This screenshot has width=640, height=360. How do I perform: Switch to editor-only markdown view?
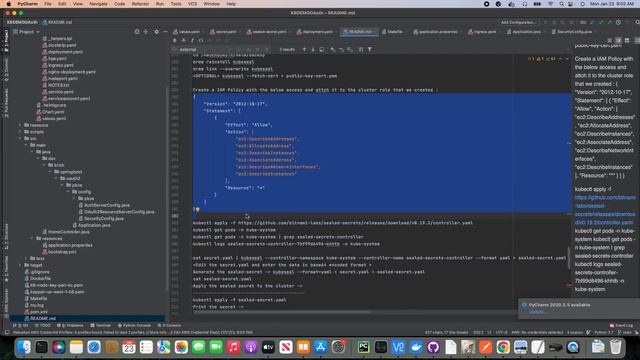(x=609, y=40)
